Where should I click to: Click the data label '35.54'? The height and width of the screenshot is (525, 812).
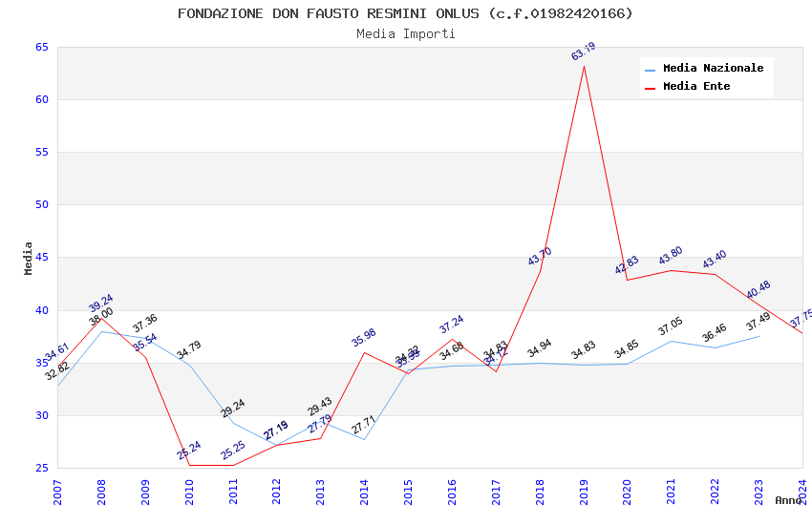[x=144, y=343]
